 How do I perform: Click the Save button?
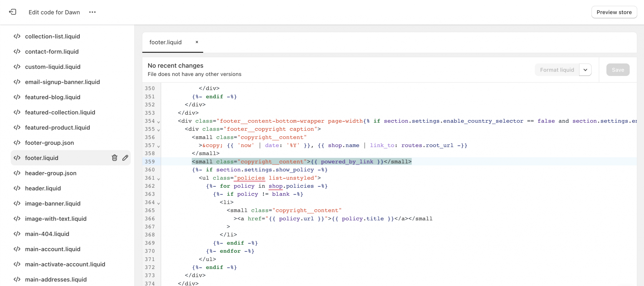[618, 70]
